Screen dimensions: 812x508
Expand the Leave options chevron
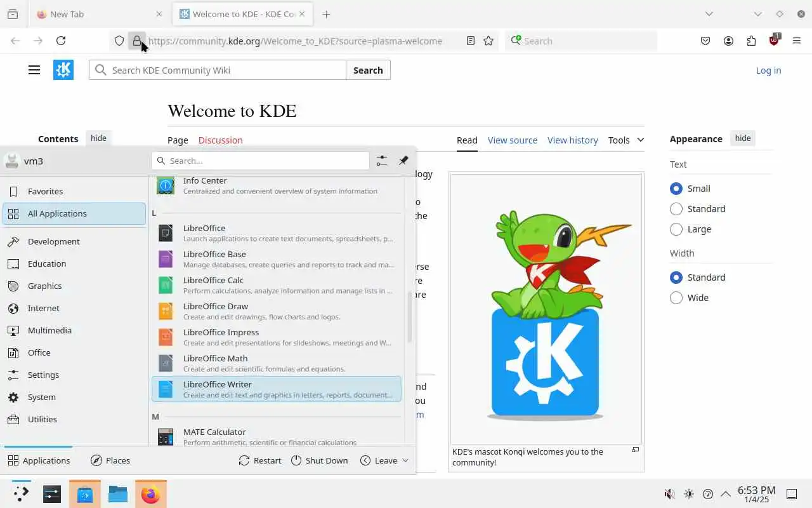tap(405, 460)
